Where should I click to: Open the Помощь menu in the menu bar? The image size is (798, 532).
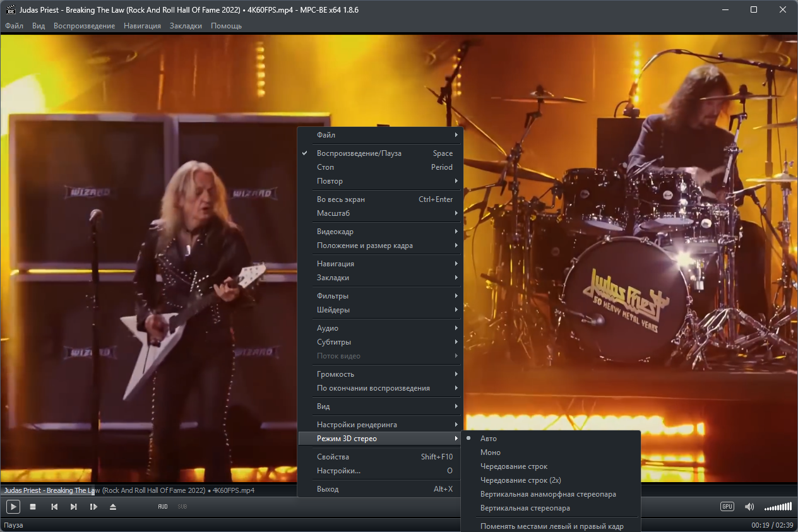pos(226,26)
